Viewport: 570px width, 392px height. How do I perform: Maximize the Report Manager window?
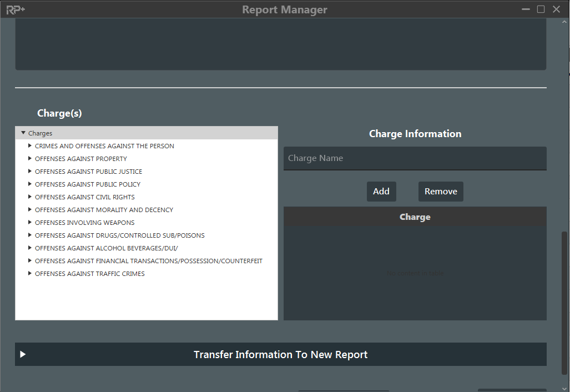[x=541, y=9]
